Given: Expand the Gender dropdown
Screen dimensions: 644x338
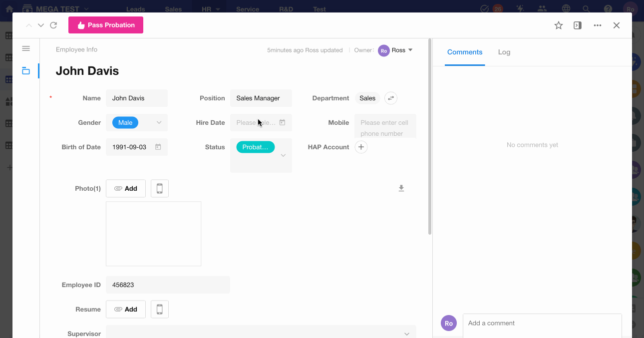Looking at the screenshot, I should (x=159, y=123).
